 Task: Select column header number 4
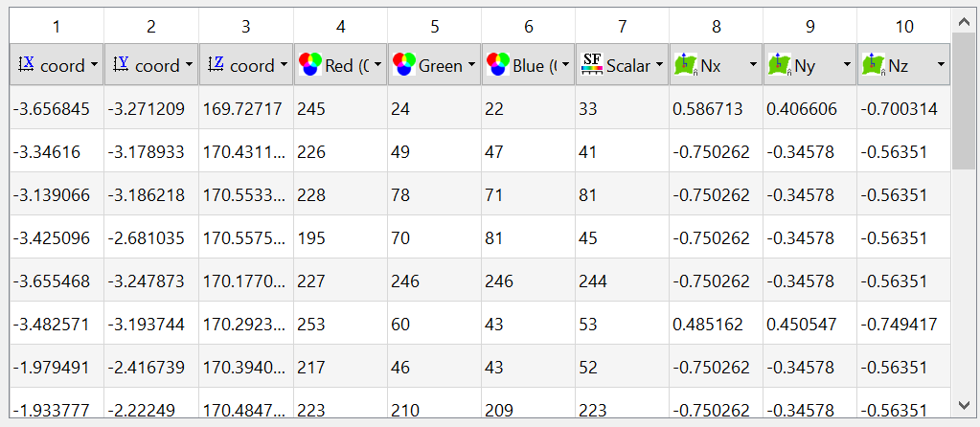point(340,27)
